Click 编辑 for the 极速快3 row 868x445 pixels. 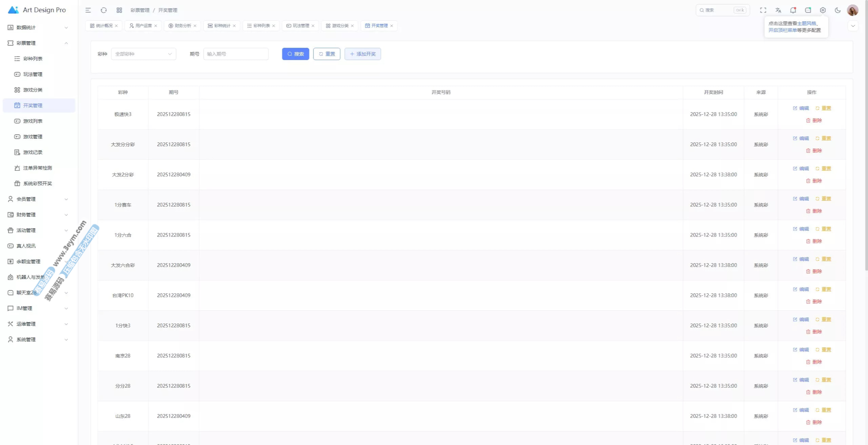coord(801,108)
